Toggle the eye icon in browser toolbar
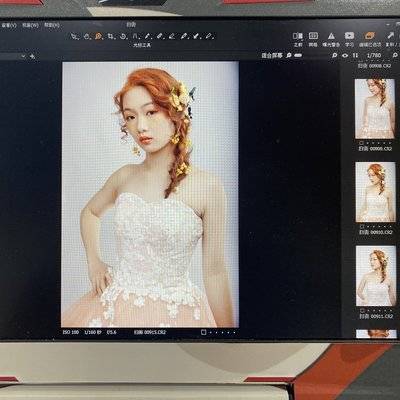The image size is (400, 400). click(x=345, y=55)
